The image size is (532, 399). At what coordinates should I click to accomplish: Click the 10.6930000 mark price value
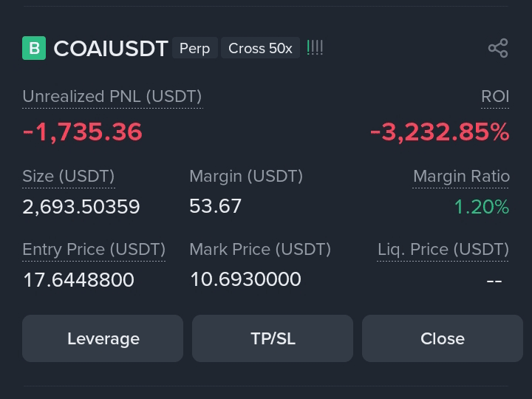(x=245, y=279)
